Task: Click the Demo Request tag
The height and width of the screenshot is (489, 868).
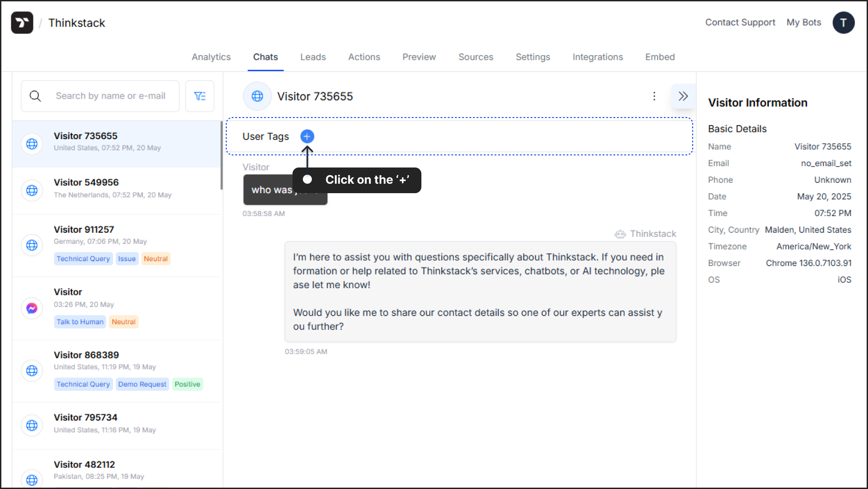Action: (142, 384)
